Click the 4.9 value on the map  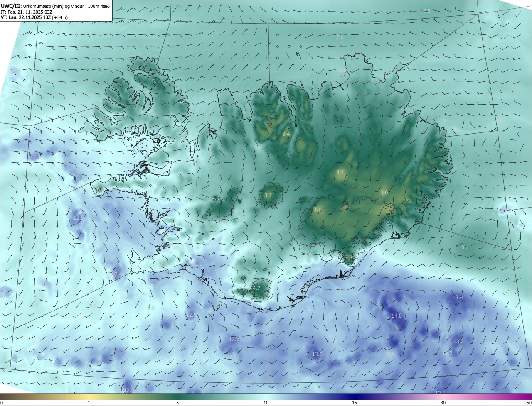215,198
